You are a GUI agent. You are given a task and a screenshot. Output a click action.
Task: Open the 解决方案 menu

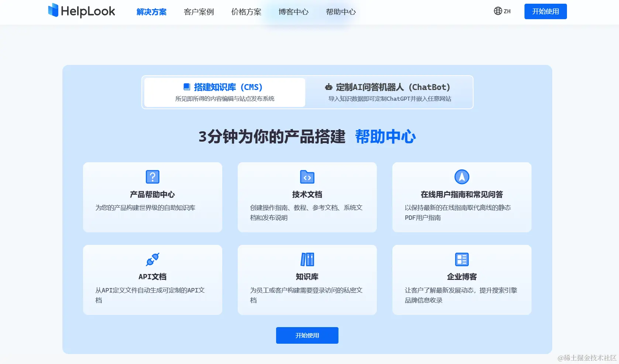point(151,12)
